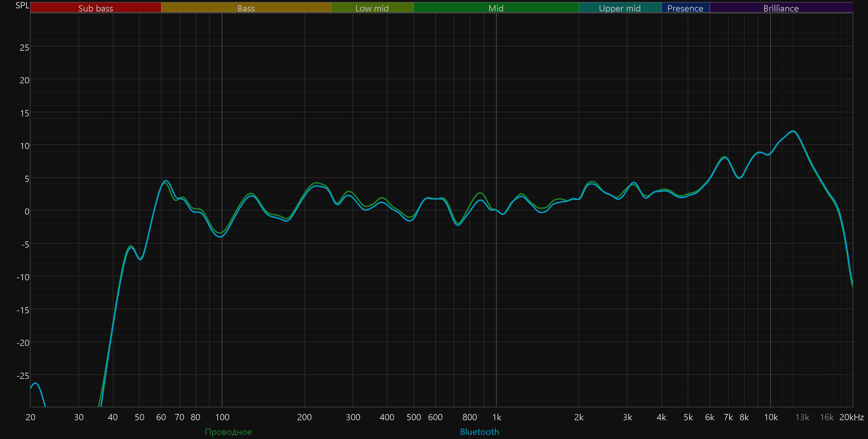The width and height of the screenshot is (868, 439).
Task: Click the Brilliance band header
Action: (781, 8)
